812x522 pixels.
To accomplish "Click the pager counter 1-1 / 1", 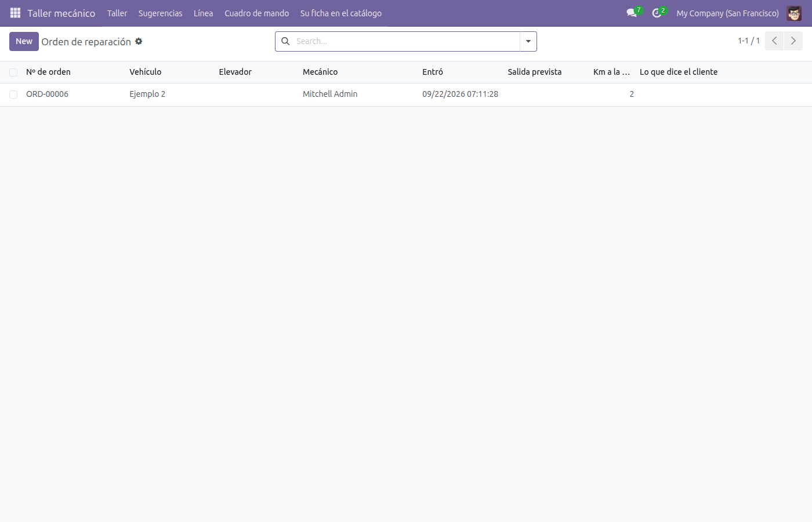I will pos(749,41).
